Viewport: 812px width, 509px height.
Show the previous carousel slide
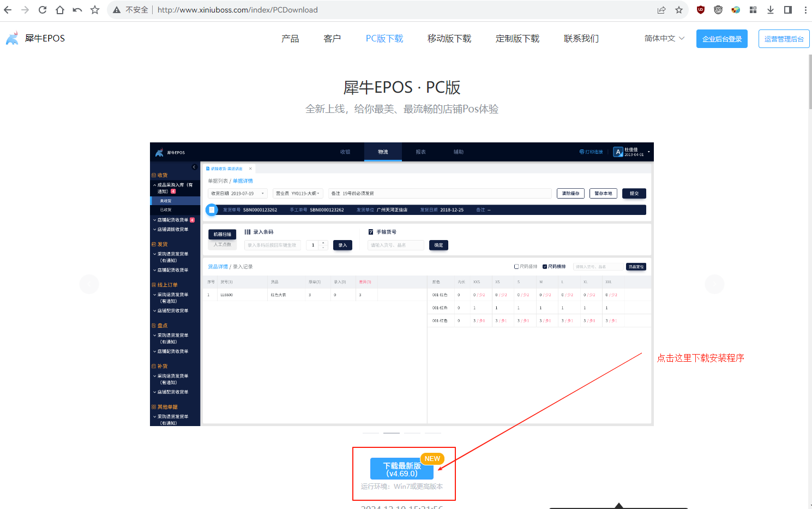coord(89,284)
